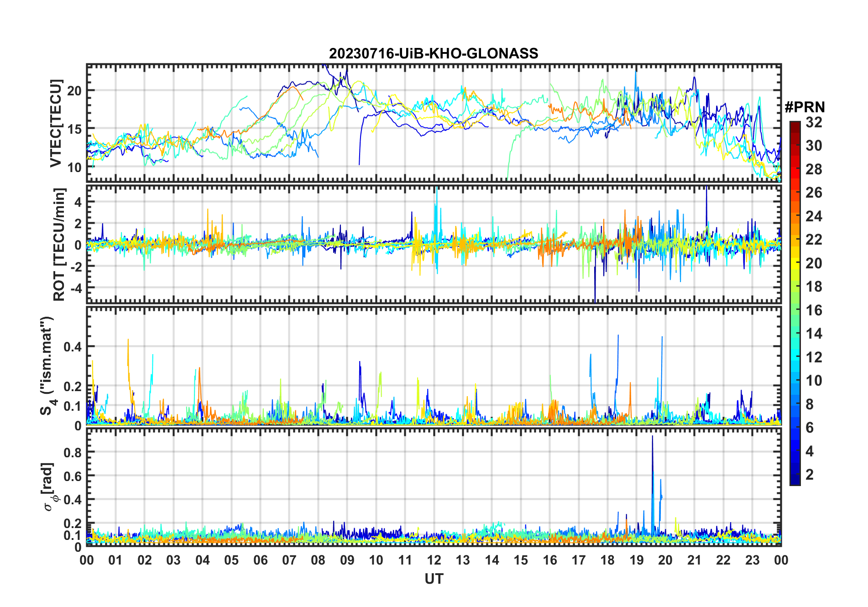Click x-axis hour tick label 11
Viewport: 868px width, 607px height.
[x=405, y=560]
